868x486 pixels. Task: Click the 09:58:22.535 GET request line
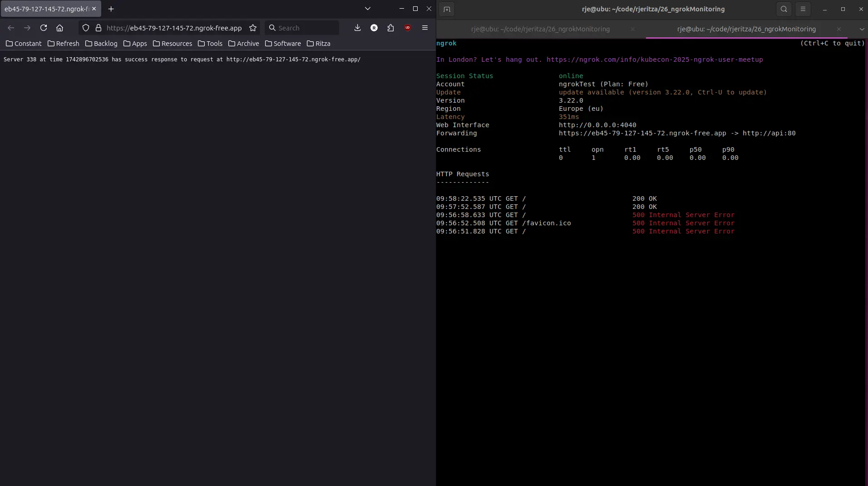click(x=547, y=198)
